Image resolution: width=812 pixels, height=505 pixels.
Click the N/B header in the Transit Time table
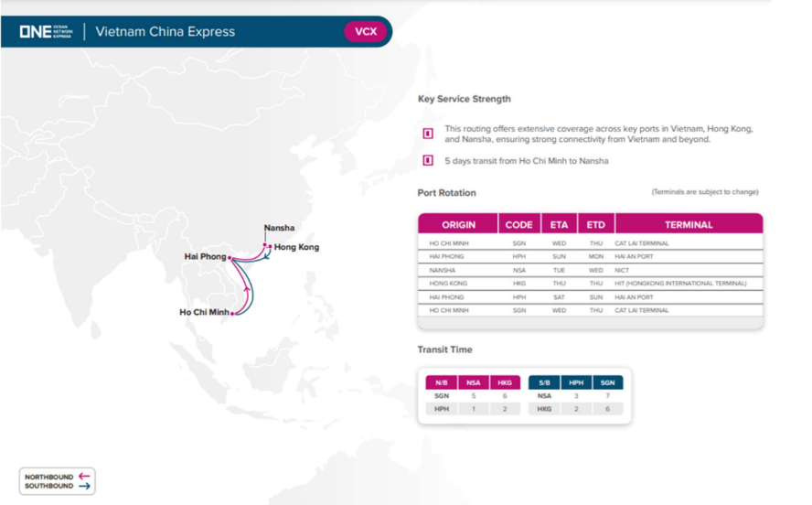[441, 382]
